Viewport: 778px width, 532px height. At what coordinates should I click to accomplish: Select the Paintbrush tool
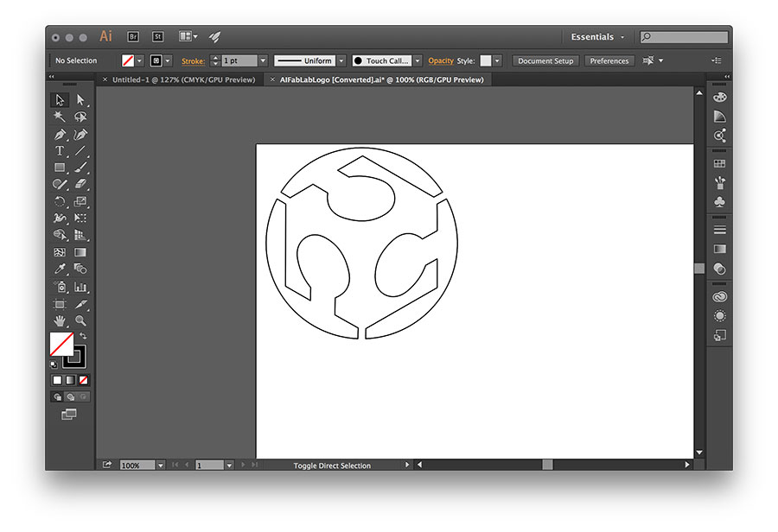tap(80, 168)
